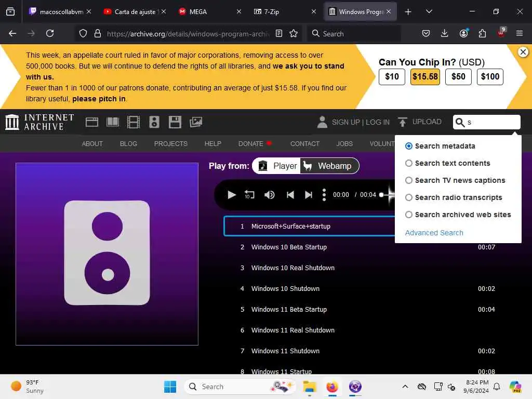Open the CONTACT nav item

(x=305, y=144)
